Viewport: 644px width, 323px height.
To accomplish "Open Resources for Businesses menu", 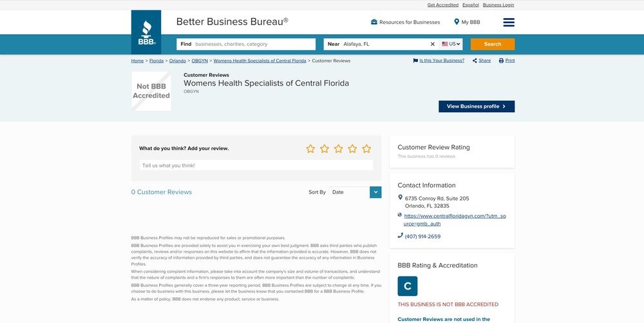I will tap(406, 22).
